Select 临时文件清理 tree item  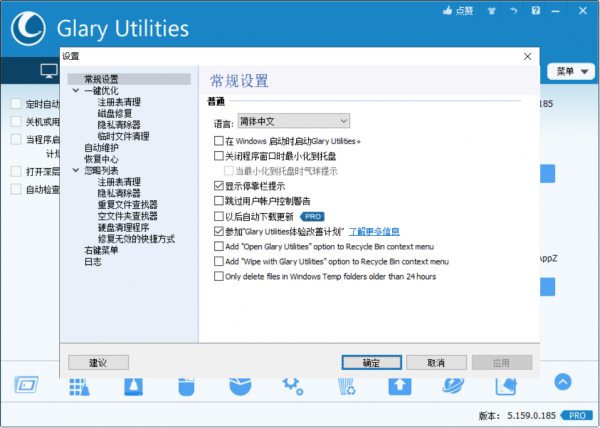[x=124, y=136]
